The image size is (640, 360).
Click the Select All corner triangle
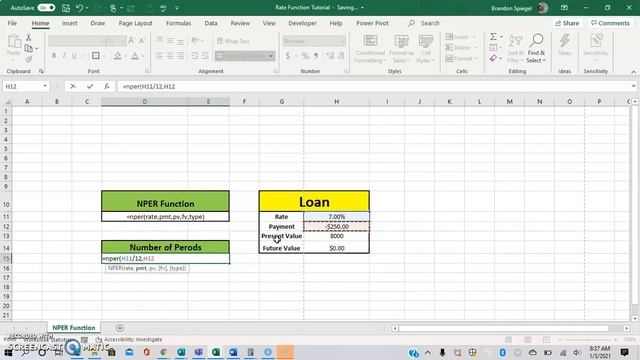pyautogui.click(x=7, y=102)
